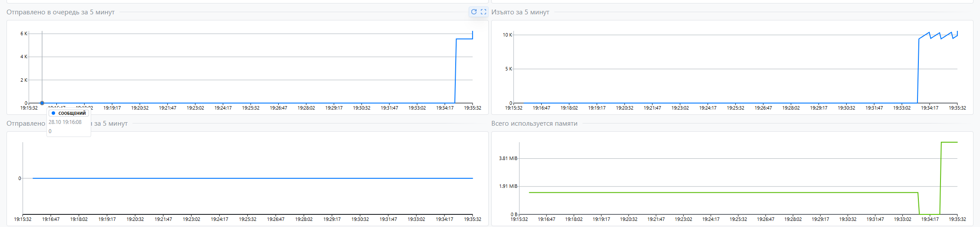Click the 6 K gridline label in queue chart

coord(23,33)
